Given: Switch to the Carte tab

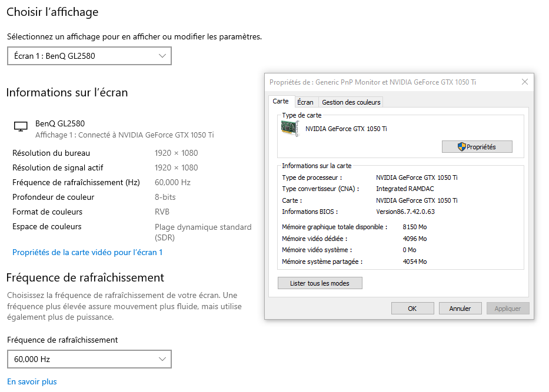Looking at the screenshot, I should pyautogui.click(x=281, y=102).
